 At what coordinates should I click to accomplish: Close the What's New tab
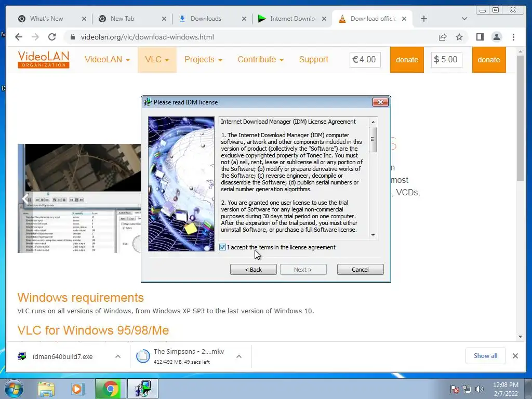click(84, 19)
